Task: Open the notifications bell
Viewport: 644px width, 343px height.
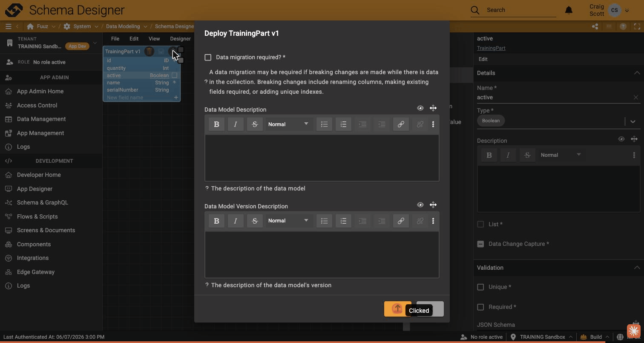Action: (569, 10)
